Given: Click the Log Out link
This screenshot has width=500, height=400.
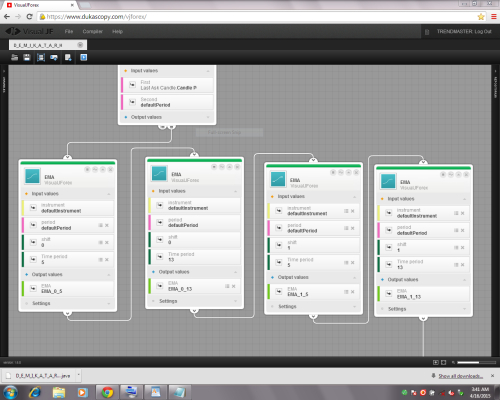Looking at the screenshot, I should 483,31.
